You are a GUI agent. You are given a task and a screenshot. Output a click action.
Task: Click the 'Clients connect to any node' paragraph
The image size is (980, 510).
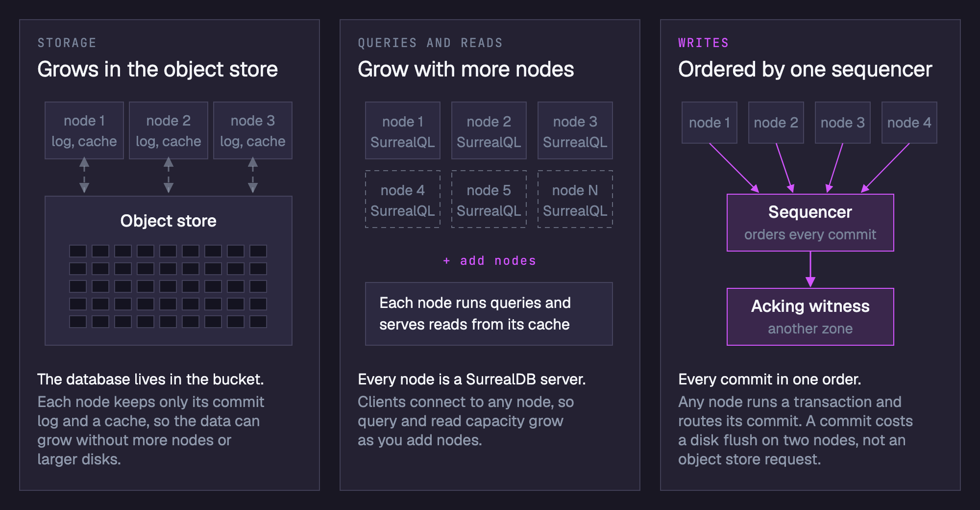[466, 421]
